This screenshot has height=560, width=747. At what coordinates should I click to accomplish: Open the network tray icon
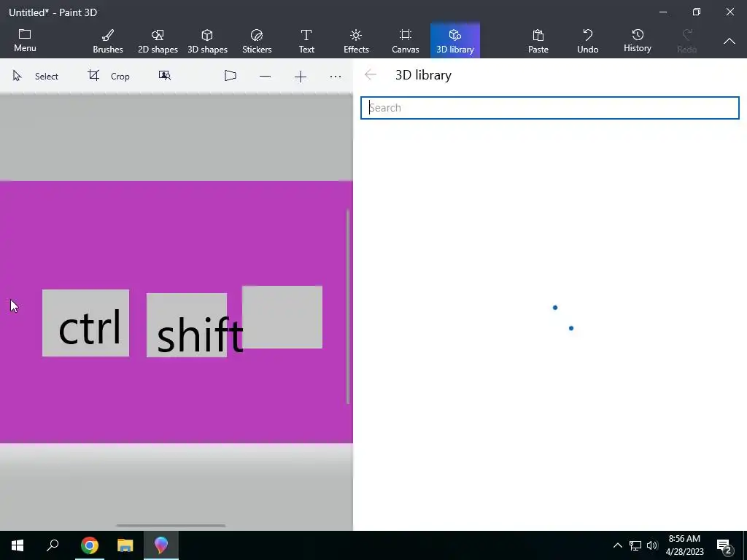point(635,545)
